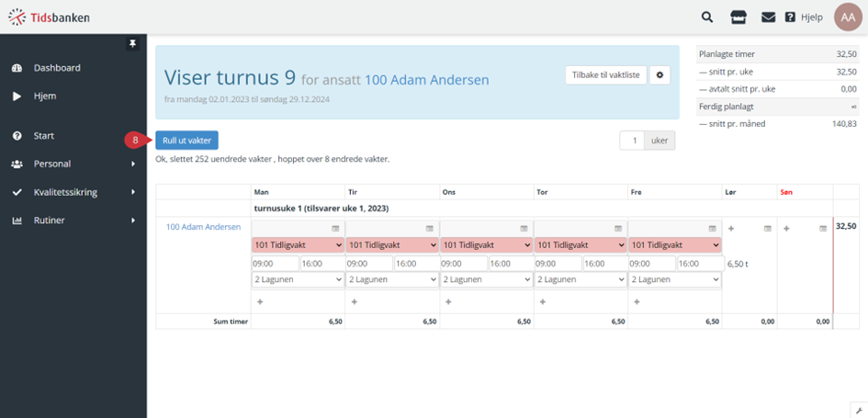Open Wednesday shift details icon

pyautogui.click(x=524, y=228)
